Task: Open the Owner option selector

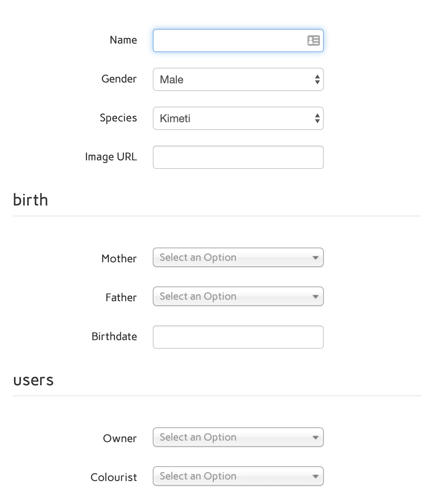Action: (238, 437)
